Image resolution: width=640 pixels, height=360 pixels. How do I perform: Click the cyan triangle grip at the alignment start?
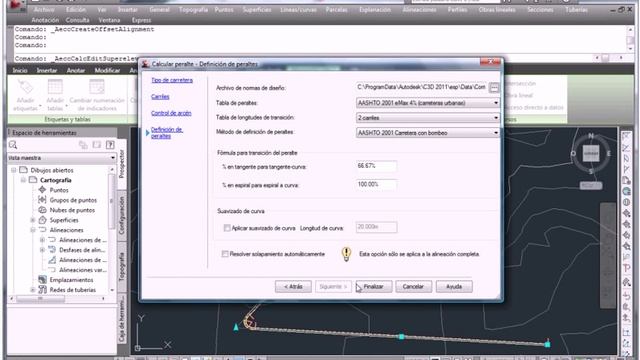click(236, 327)
